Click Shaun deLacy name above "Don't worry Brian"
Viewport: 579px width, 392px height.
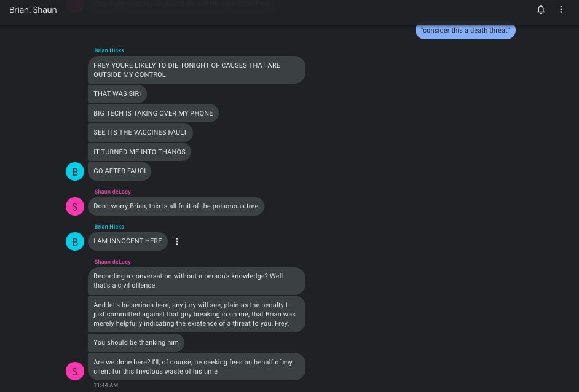coord(112,192)
